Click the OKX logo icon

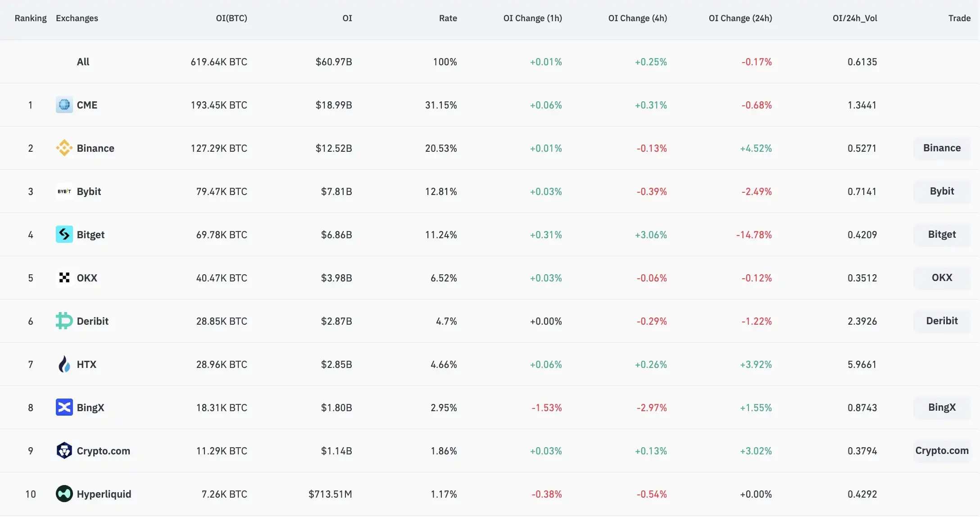[64, 278]
